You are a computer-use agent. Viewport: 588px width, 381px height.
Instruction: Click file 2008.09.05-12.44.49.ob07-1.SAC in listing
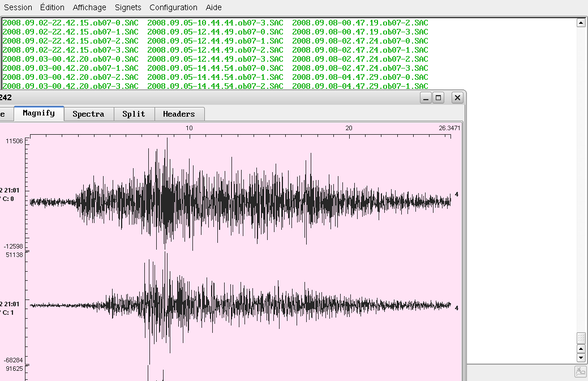tap(215, 41)
